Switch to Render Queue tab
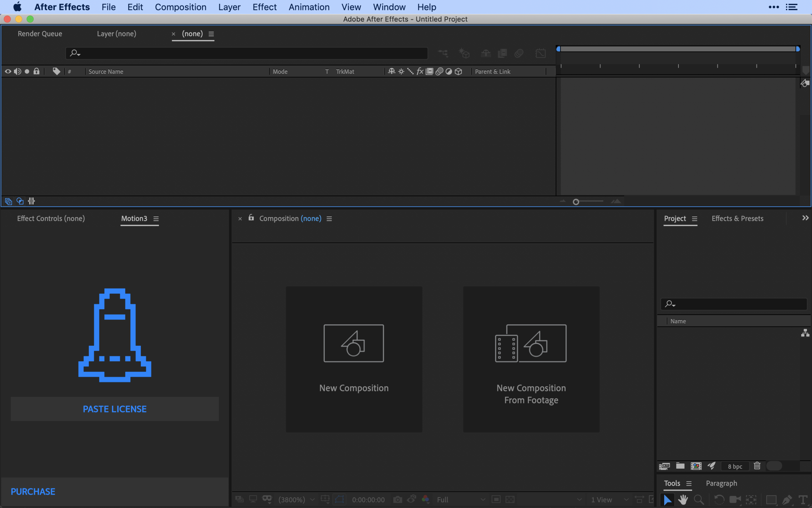812x508 pixels. click(40, 33)
